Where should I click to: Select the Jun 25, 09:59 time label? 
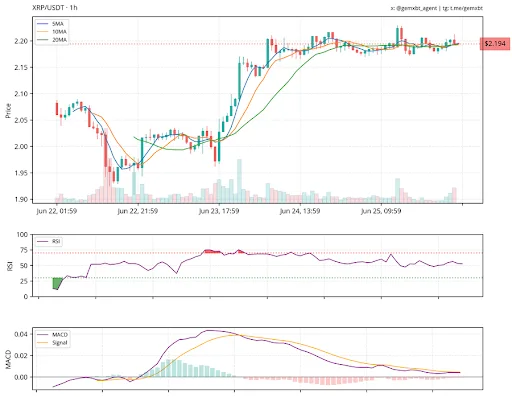point(381,211)
